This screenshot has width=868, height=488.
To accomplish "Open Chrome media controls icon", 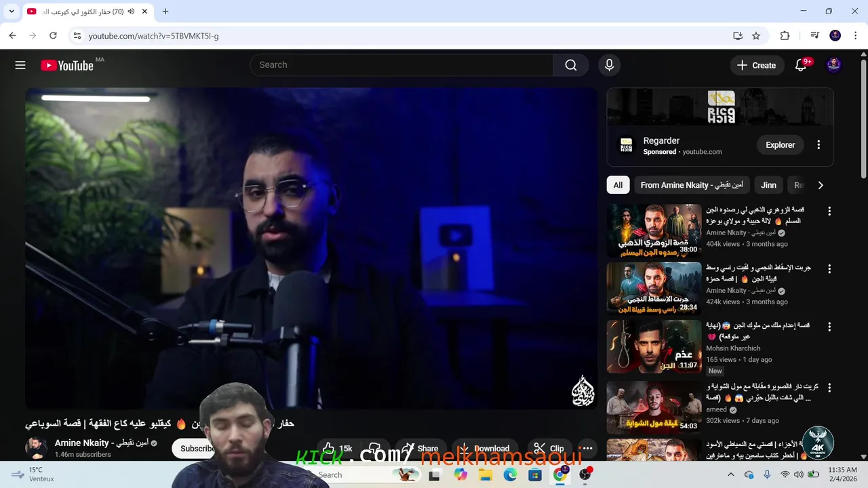I will (814, 36).
